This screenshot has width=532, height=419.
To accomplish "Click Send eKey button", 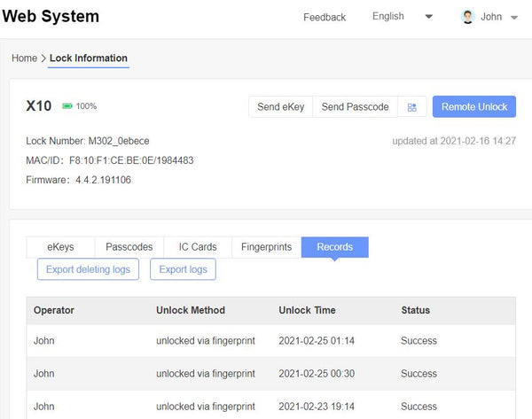I will 280,107.
